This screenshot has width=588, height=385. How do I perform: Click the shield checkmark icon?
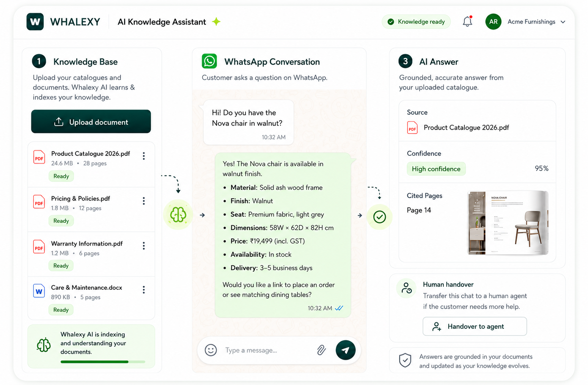[x=405, y=360]
